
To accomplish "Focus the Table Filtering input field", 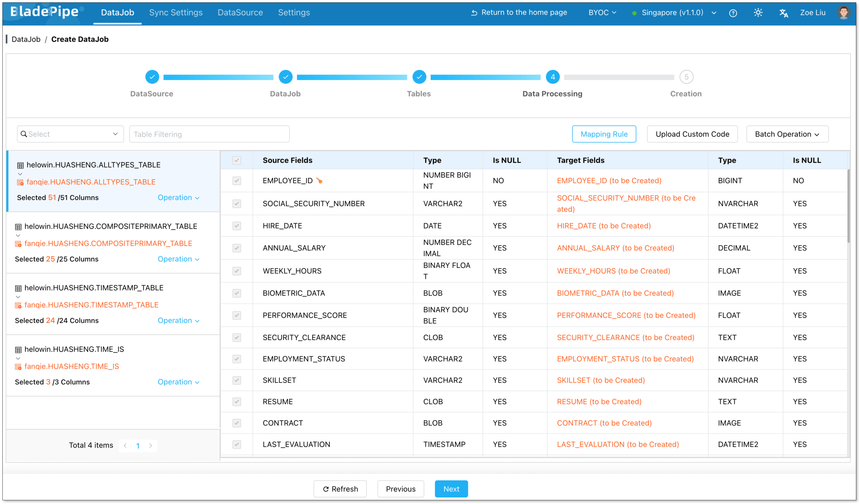I will pyautogui.click(x=209, y=134).
